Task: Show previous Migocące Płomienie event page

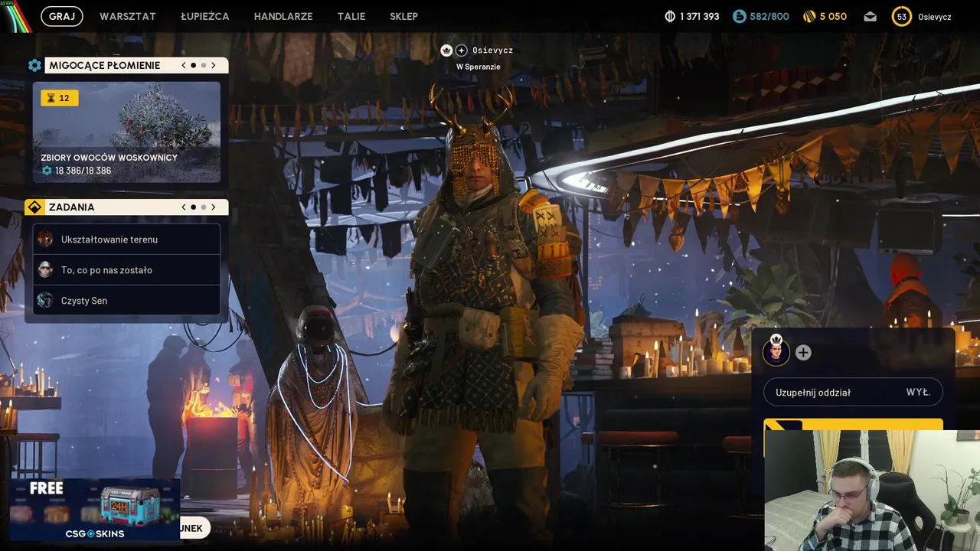Action: pyautogui.click(x=184, y=66)
